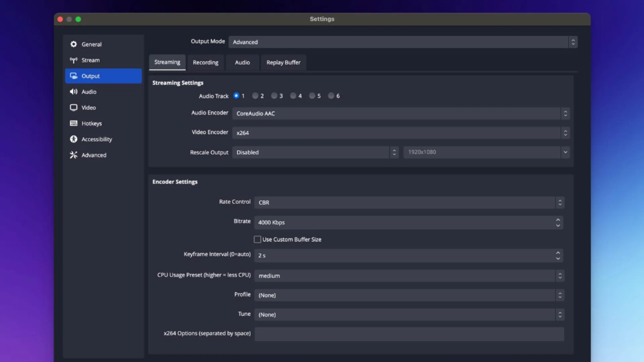Close the Settings window
Viewport: 644px width, 362px height.
60,19
